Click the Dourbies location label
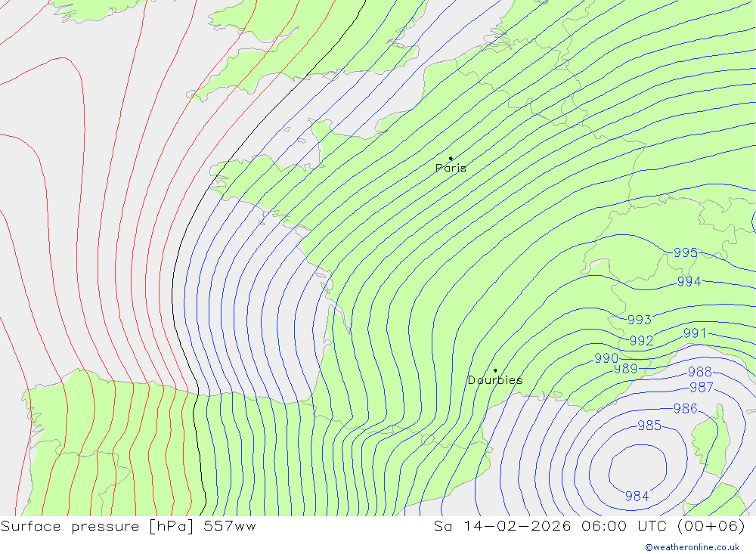 [495, 380]
